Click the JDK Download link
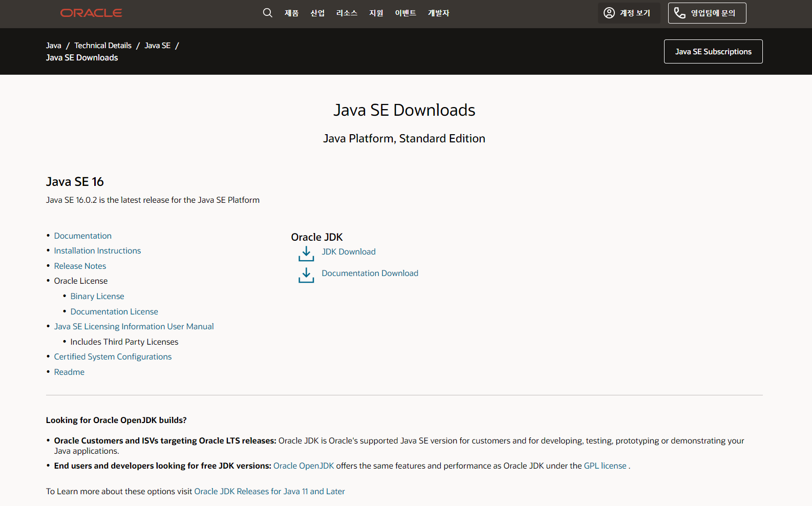Image resolution: width=812 pixels, height=506 pixels. click(x=349, y=251)
